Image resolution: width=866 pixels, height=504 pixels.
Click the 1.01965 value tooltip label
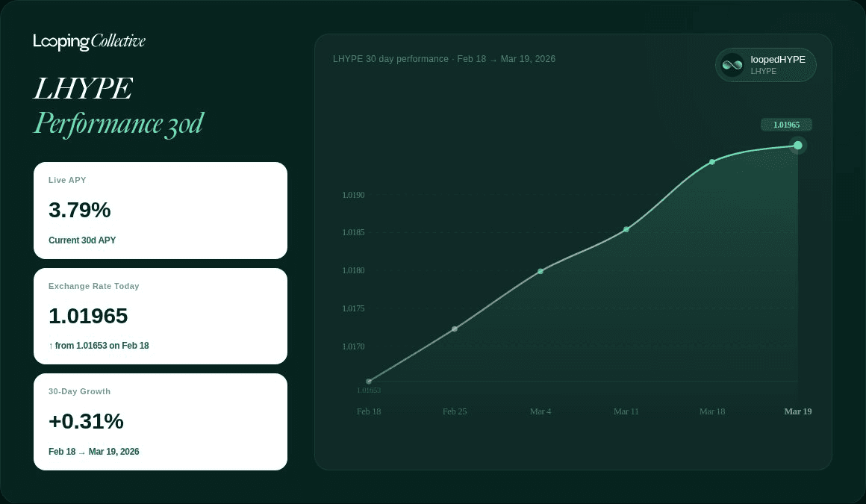[786, 125]
